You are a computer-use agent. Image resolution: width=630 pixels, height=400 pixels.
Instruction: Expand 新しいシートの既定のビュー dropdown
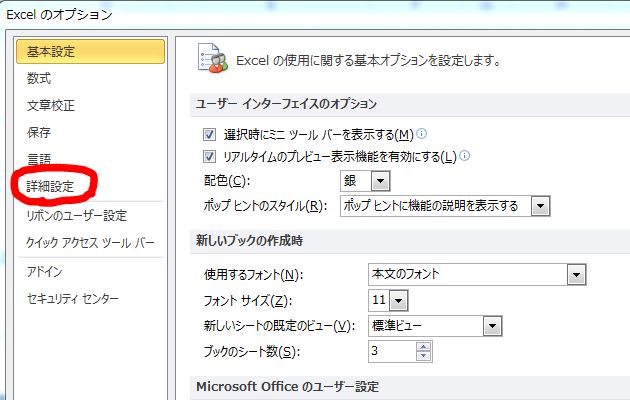click(493, 326)
